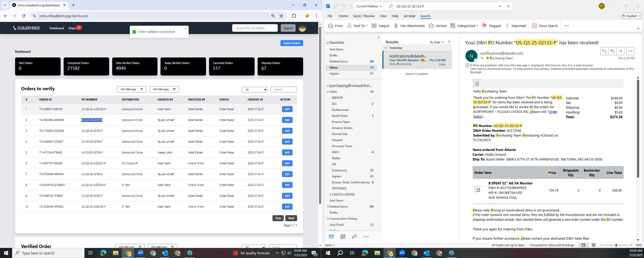
Task: Bookmark this page with the star icon
Action: [x=281, y=16]
